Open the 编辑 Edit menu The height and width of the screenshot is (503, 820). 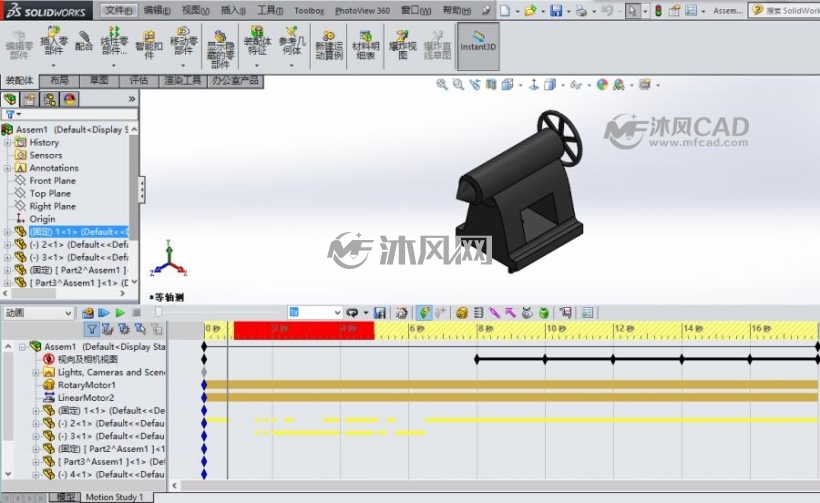[x=157, y=10]
